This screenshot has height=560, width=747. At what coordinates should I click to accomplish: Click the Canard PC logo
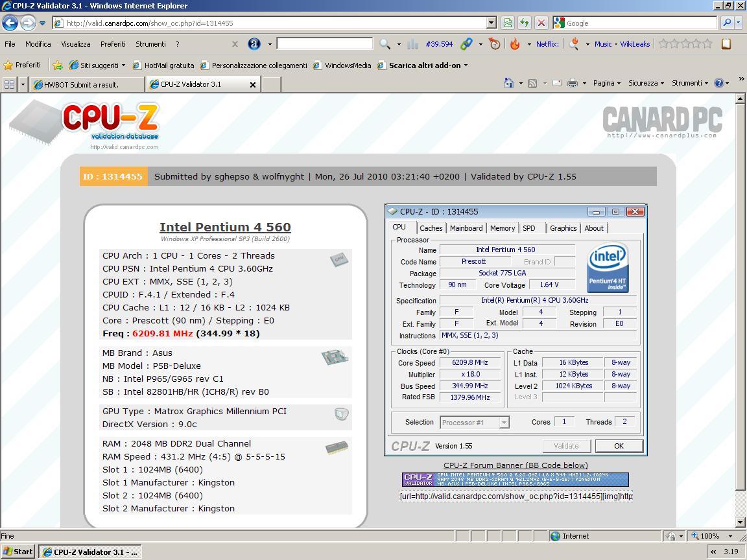(662, 122)
